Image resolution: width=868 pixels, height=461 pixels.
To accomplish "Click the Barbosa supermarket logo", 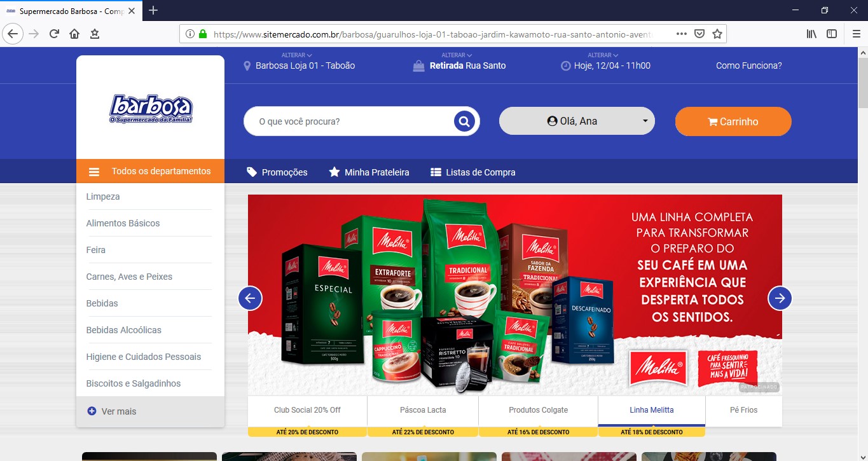I will [151, 108].
